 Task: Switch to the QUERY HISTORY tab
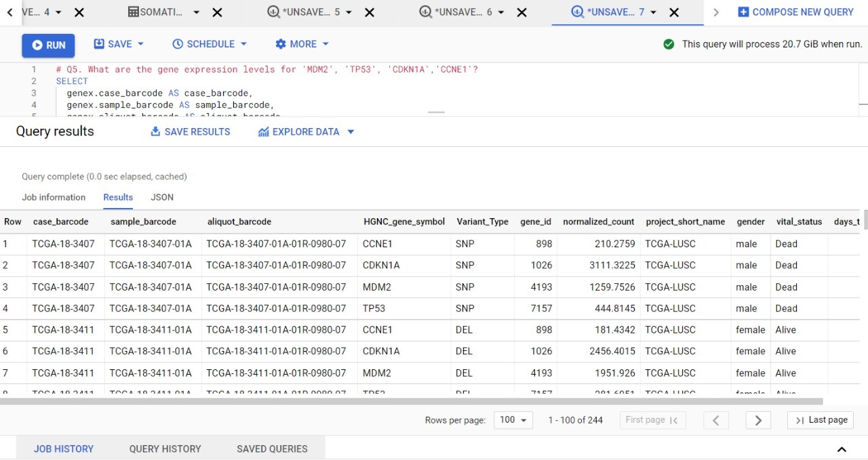pyautogui.click(x=165, y=448)
